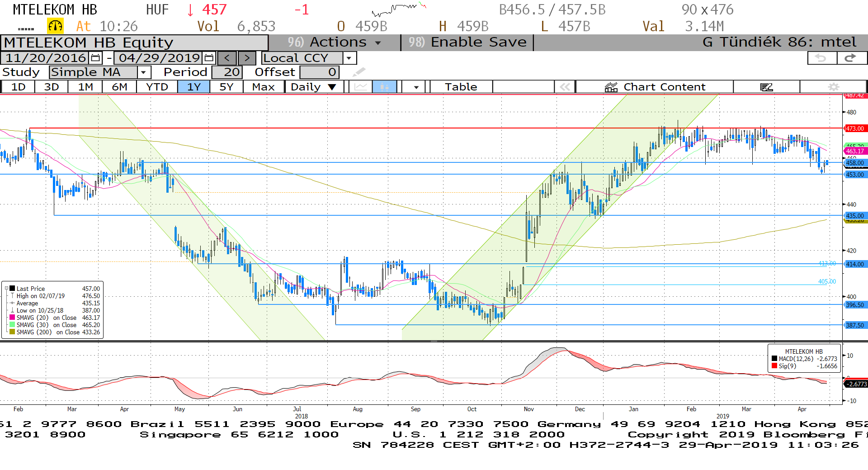Click the -2.6773 MACD value tag

pos(856,384)
